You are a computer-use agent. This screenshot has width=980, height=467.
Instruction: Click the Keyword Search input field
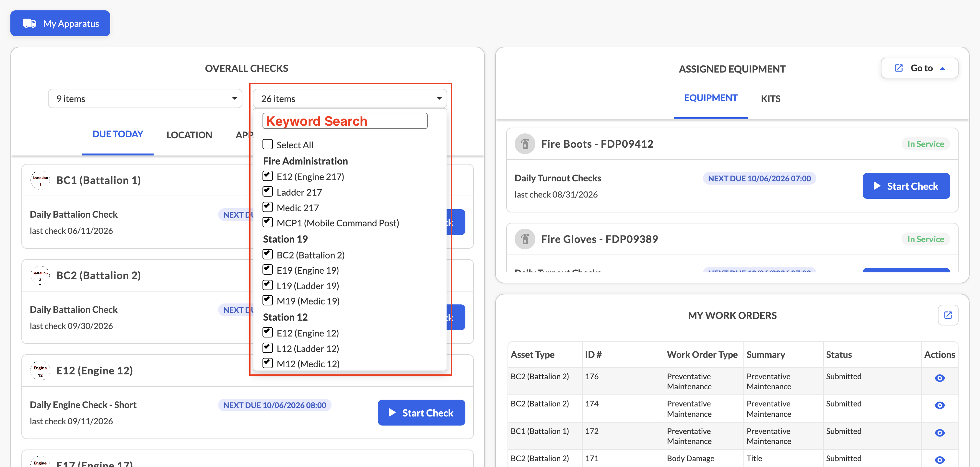[345, 121]
